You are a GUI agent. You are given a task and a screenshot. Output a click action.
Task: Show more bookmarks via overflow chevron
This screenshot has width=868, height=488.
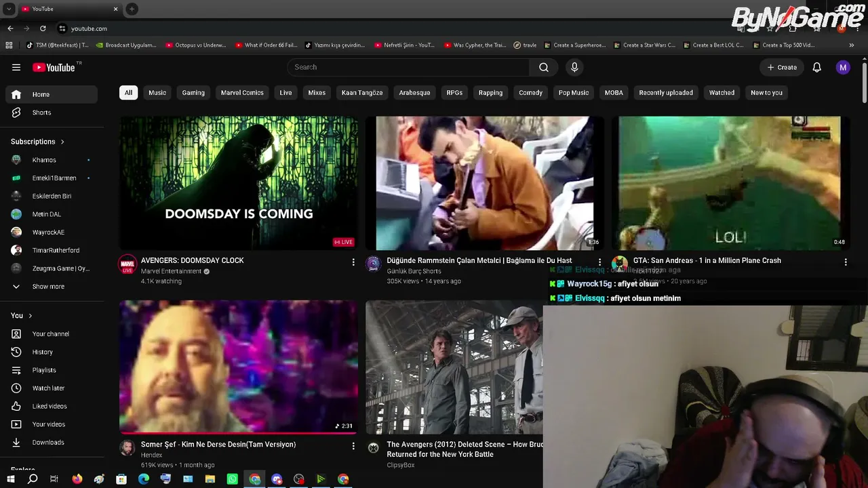click(852, 45)
